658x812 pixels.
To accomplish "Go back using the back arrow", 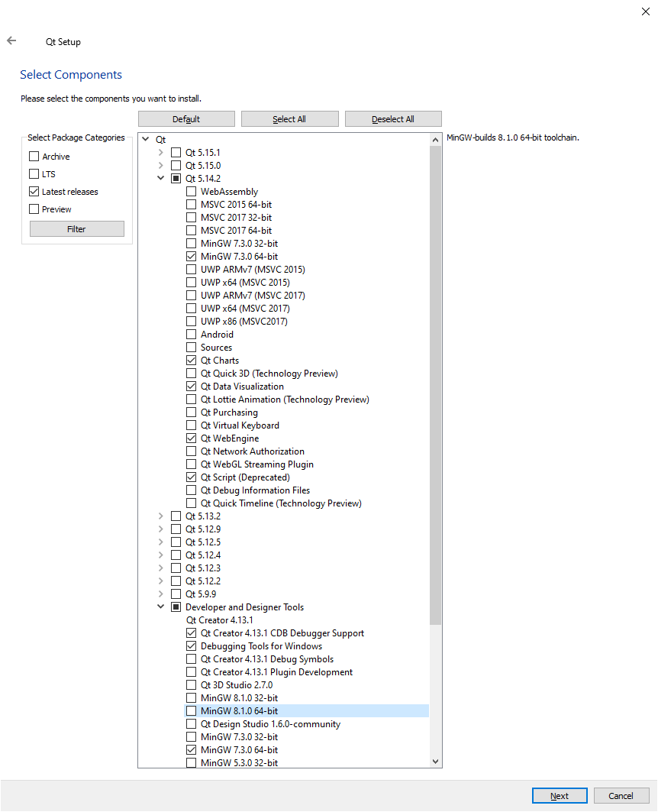I will (11, 41).
